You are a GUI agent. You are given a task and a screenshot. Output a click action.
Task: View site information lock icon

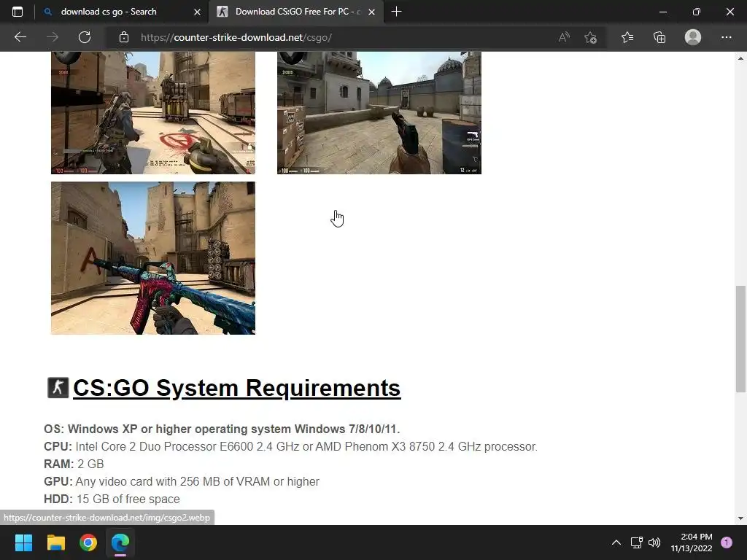[124, 37]
